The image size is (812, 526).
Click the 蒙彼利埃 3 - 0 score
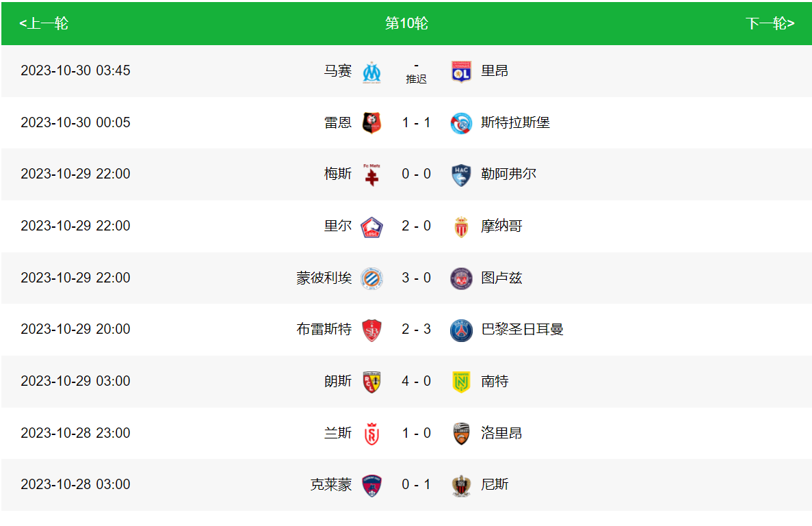coord(416,278)
